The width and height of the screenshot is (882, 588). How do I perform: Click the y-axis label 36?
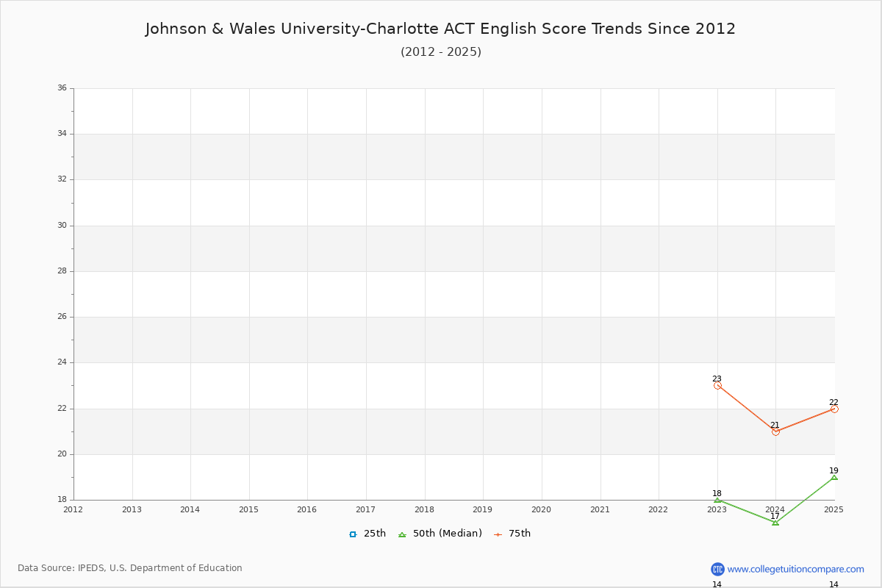[x=62, y=88]
